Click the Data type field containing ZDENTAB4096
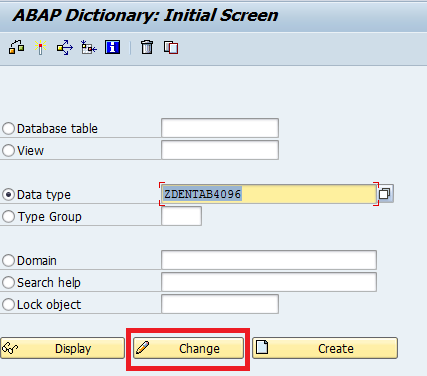Viewport: 427px width, 376px height. pyautogui.click(x=269, y=194)
